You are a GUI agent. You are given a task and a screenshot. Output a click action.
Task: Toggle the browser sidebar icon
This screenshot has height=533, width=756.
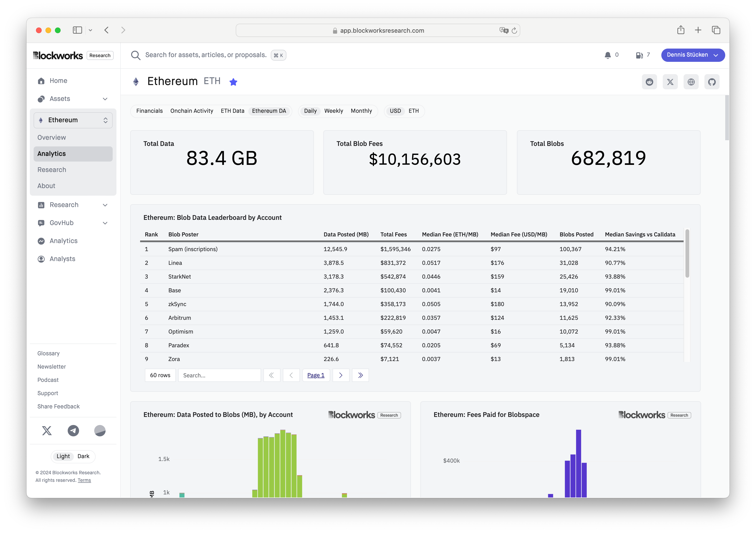(x=77, y=30)
